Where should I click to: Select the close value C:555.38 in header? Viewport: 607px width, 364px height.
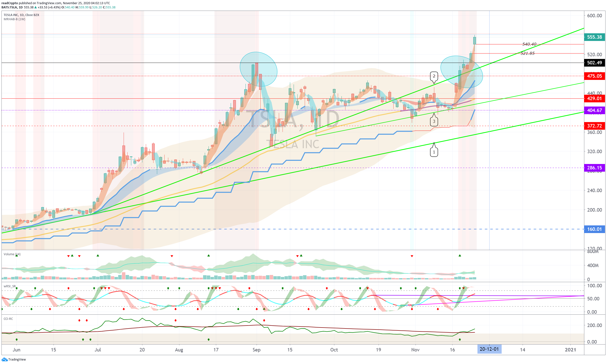click(x=109, y=7)
